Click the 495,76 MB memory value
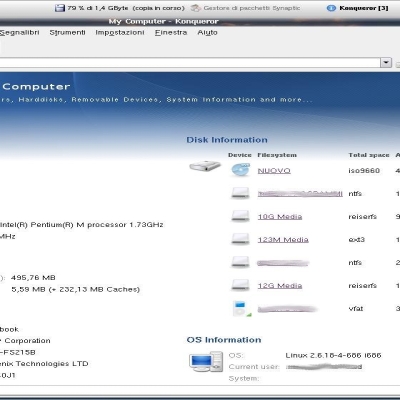Image resolution: width=400 pixels, height=400 pixels. tap(33, 278)
